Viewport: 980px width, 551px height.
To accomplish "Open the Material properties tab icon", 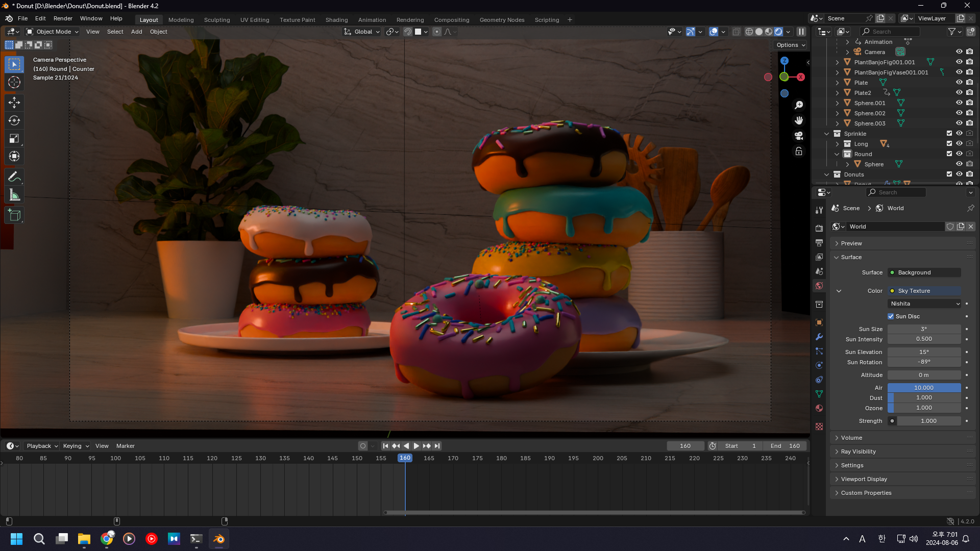I will coord(819,408).
